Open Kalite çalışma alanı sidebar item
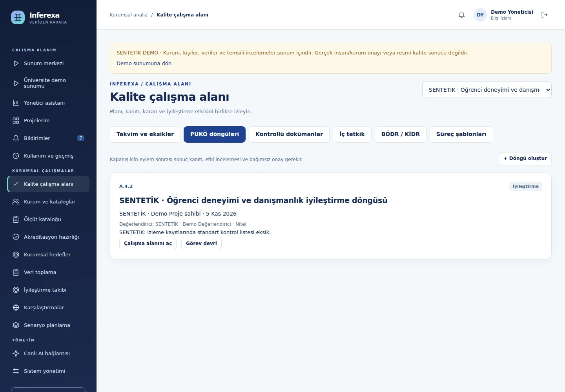This screenshot has height=392, width=565. [48, 184]
